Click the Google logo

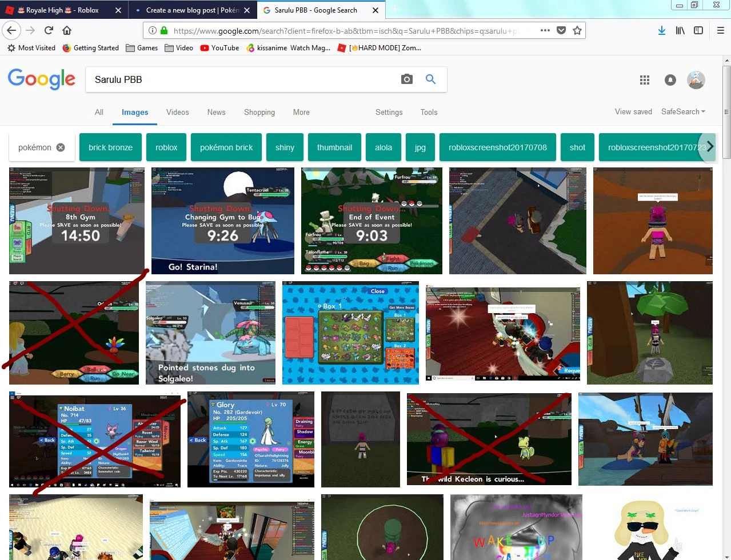pyautogui.click(x=41, y=79)
